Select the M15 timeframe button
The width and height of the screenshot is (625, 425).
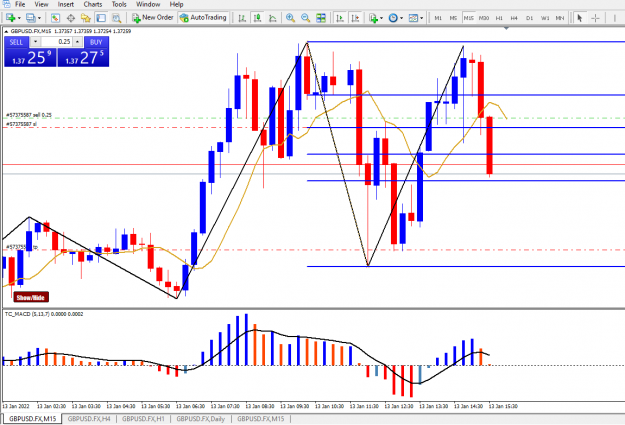468,18
